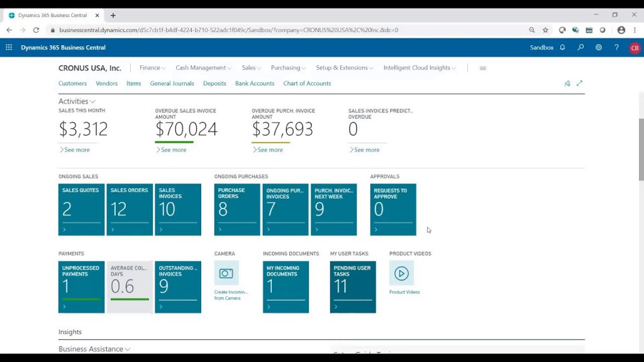Click the CRONUS USA, Inc. company name
Image resolution: width=644 pixels, height=362 pixels.
pyautogui.click(x=89, y=68)
